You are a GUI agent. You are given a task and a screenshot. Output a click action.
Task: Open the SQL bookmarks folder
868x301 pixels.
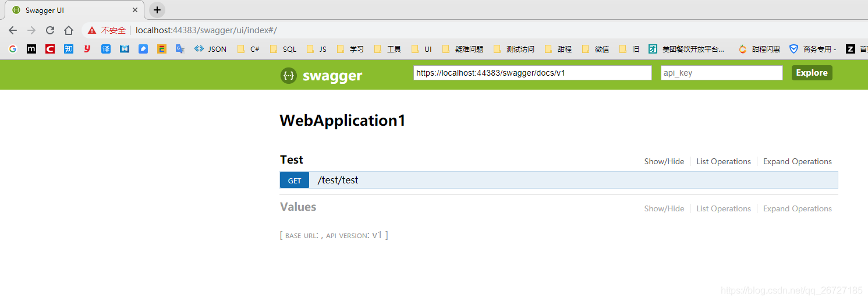point(284,49)
